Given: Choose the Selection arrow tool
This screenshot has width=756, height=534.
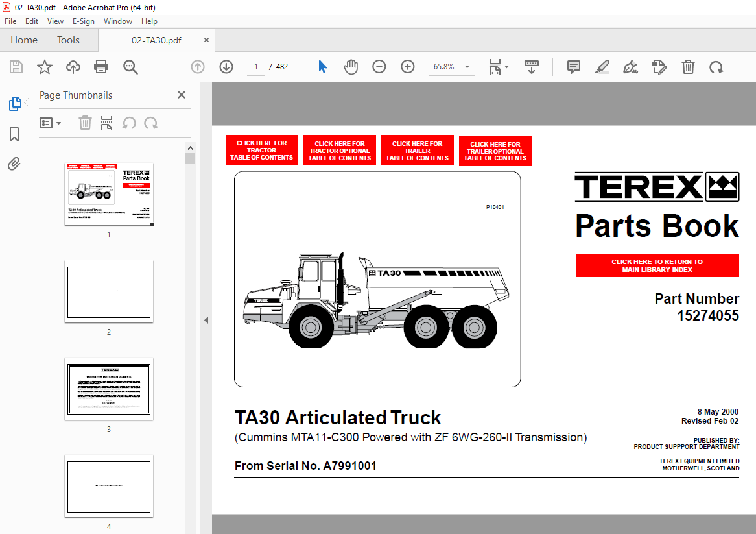Looking at the screenshot, I should pyautogui.click(x=322, y=67).
